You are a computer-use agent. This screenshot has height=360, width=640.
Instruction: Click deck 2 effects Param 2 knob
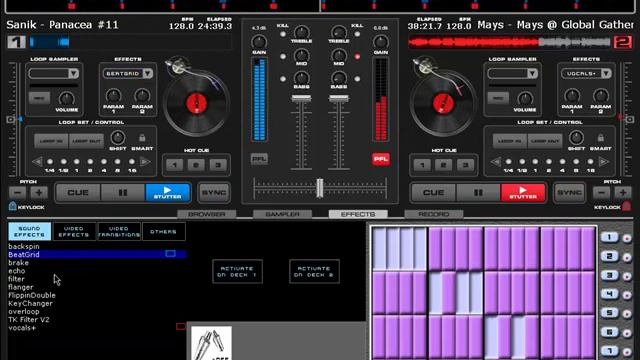pos(600,96)
